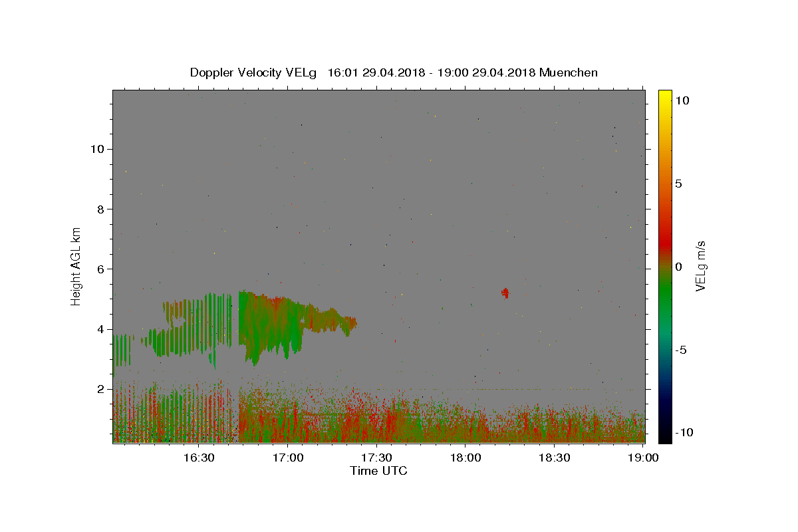The width and height of the screenshot is (798, 532).
Task: Click the '18:00' time axis label
Action: click(465, 458)
